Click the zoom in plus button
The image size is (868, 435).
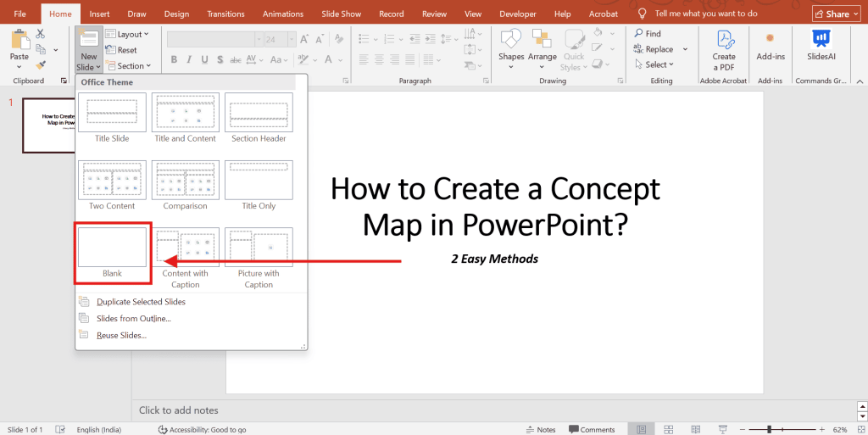[x=822, y=429]
